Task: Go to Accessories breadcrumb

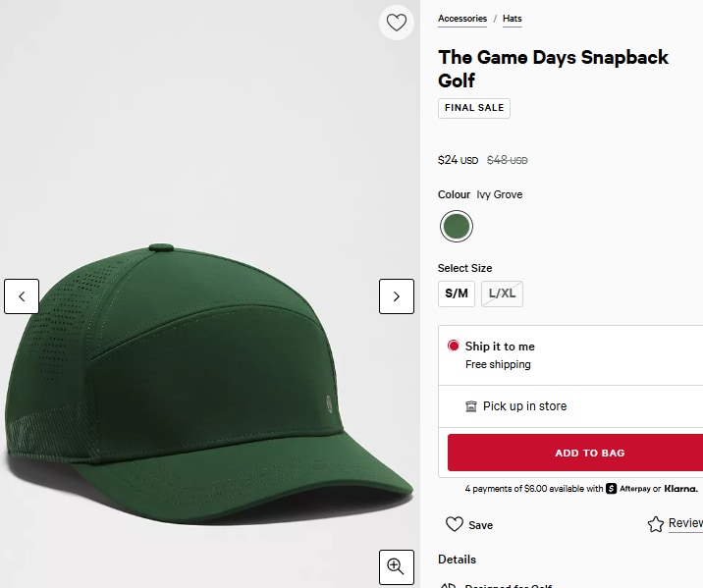Action: pos(462,19)
